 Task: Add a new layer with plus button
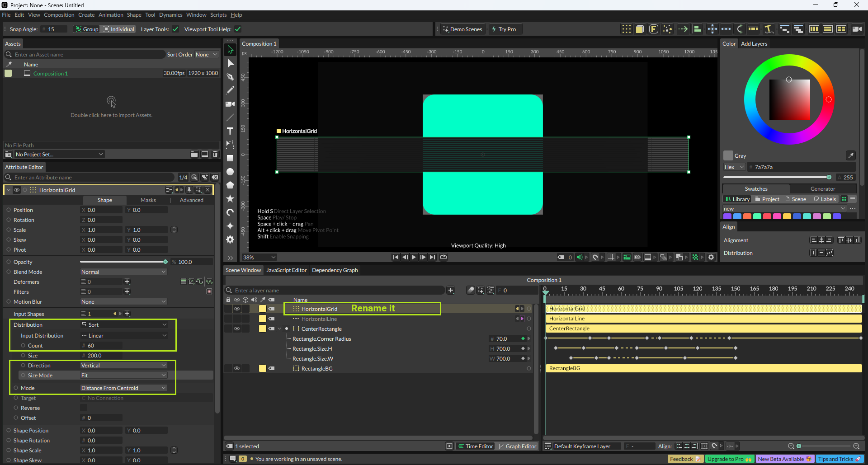(x=451, y=291)
